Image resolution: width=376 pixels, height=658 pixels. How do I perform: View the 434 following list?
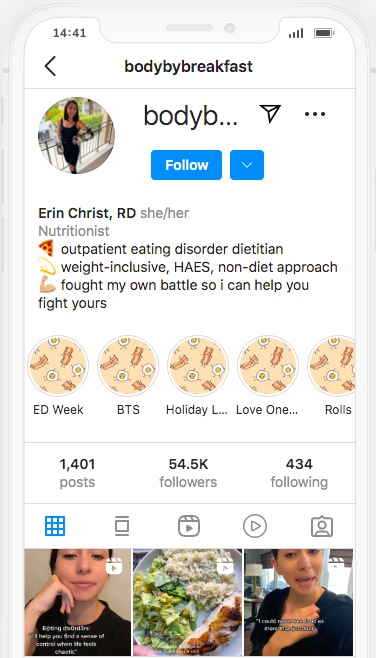(x=299, y=473)
